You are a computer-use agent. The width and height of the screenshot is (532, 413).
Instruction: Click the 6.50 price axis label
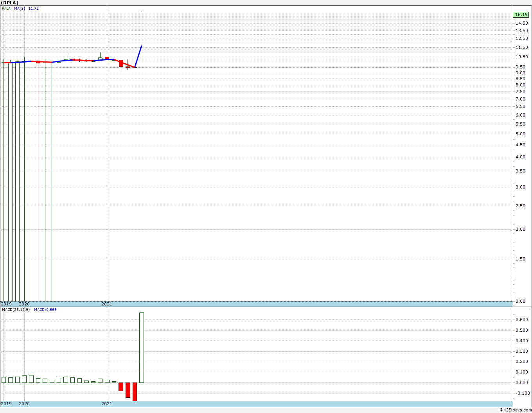pyautogui.click(x=520, y=106)
